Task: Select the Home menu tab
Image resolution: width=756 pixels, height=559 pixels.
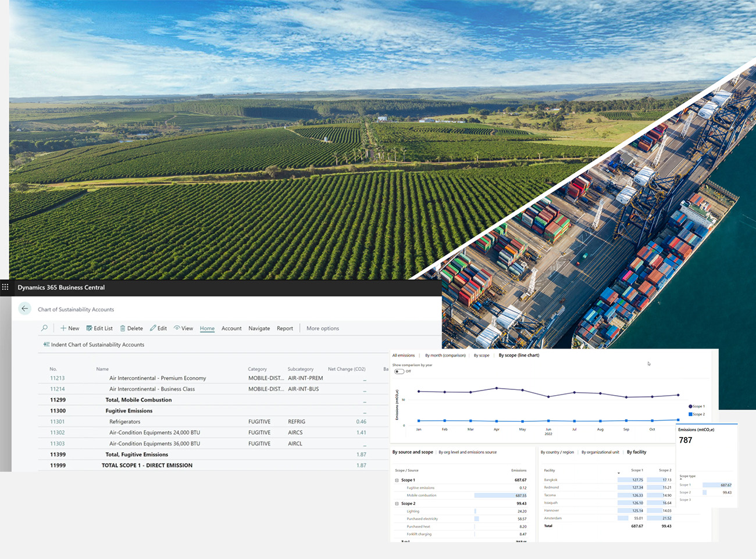Action: (x=207, y=328)
